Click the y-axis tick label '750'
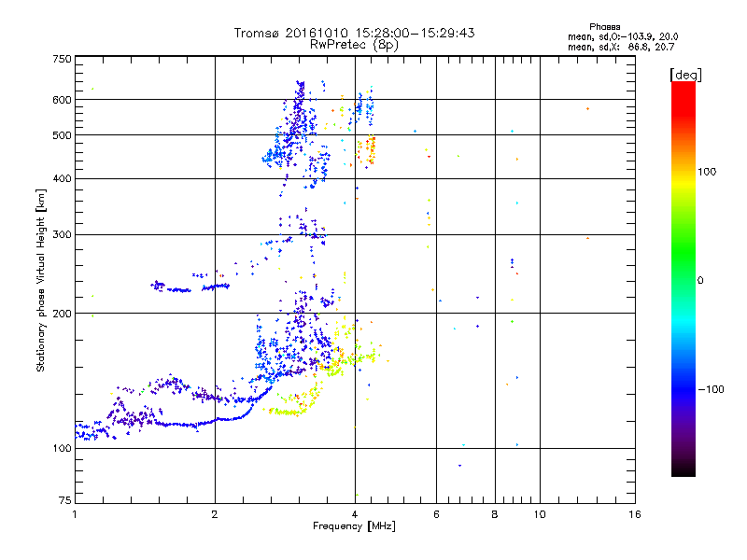This screenshot has height=560, width=747. 62,59
